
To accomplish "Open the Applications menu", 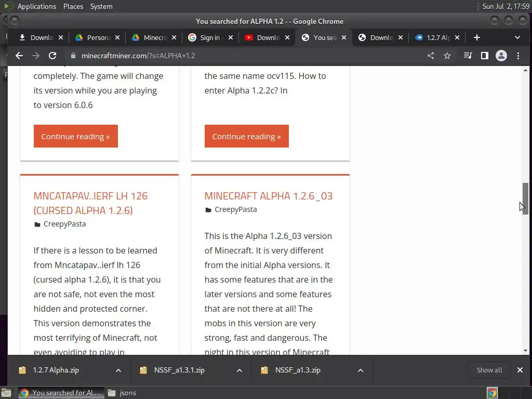I will click(x=37, y=6).
